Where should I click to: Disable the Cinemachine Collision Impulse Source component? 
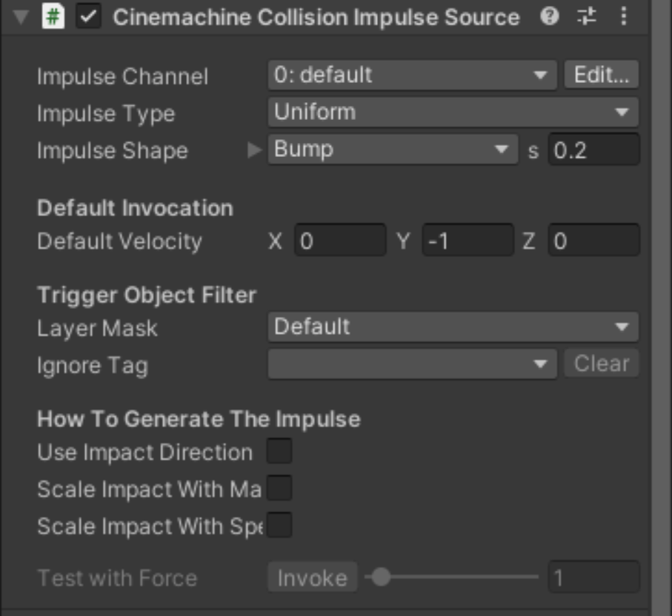(x=89, y=17)
